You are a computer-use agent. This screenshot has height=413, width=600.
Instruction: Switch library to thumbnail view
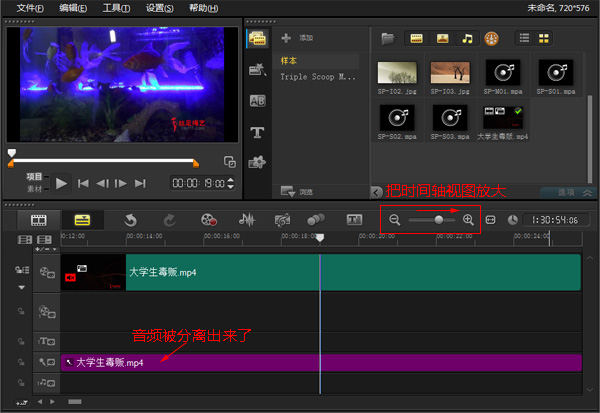(x=545, y=39)
